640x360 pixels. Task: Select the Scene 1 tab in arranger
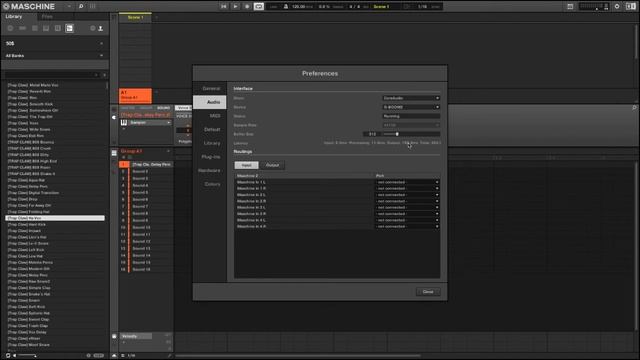(x=136, y=18)
